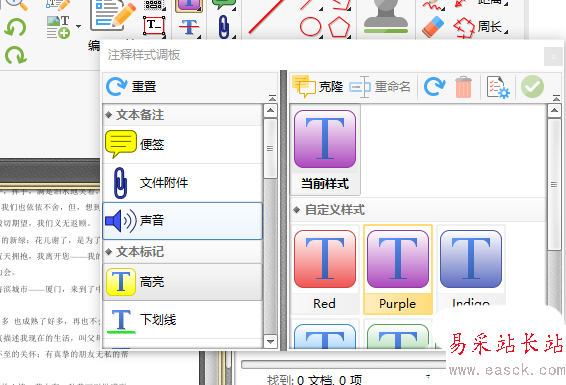Viewport: 566px width, 385px height.
Task: Select the oval shape drawing tool
Action: [310, 27]
